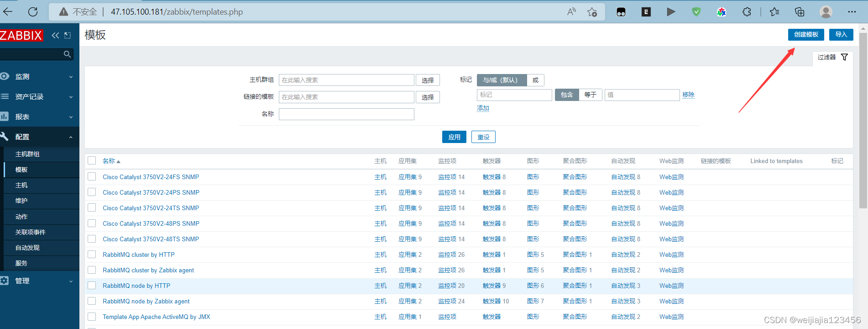This screenshot has width=868, height=329.
Task: Open 主机 in the sidebar menu
Action: coord(21,185)
